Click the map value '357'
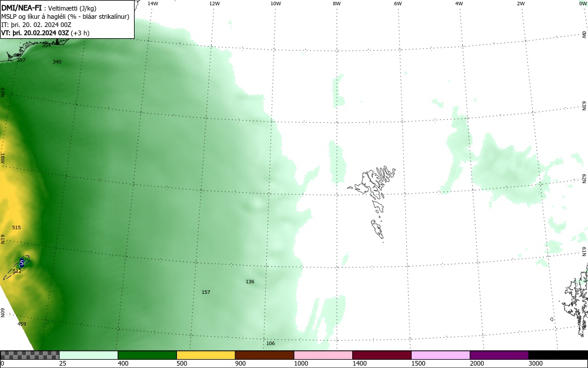588x368 pixels. tap(21, 60)
